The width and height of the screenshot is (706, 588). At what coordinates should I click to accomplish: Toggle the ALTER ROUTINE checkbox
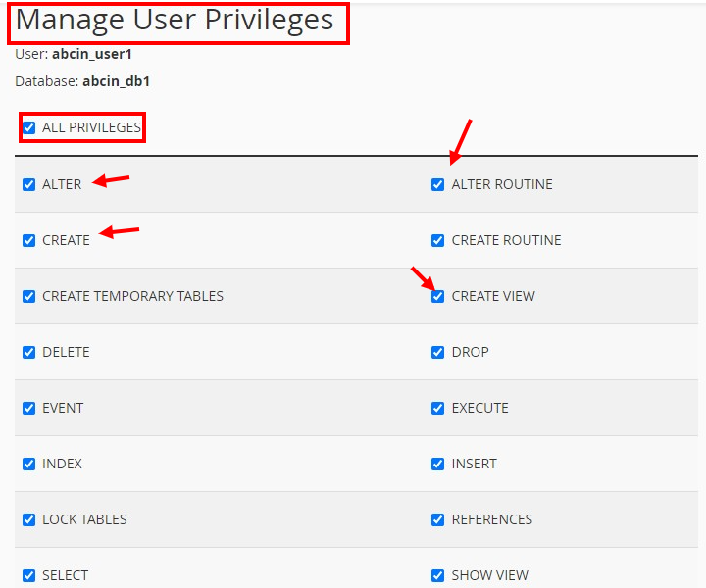click(438, 184)
